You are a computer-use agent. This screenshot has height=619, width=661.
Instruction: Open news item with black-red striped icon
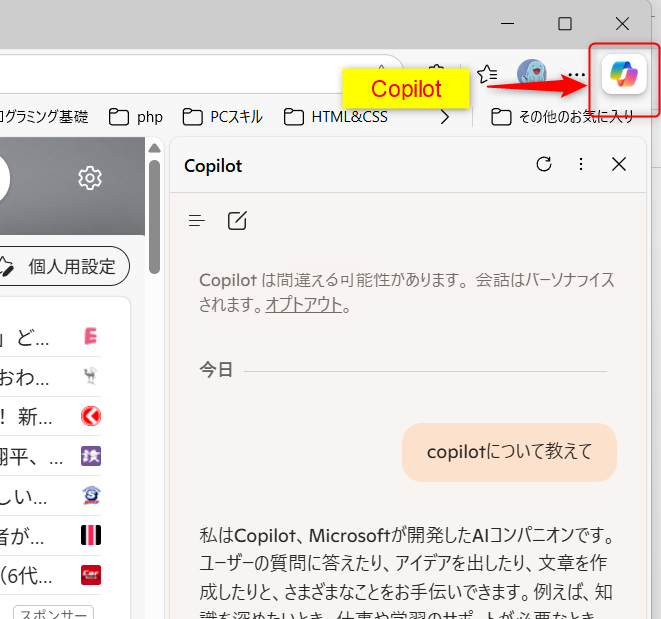pyautogui.click(x=50, y=536)
